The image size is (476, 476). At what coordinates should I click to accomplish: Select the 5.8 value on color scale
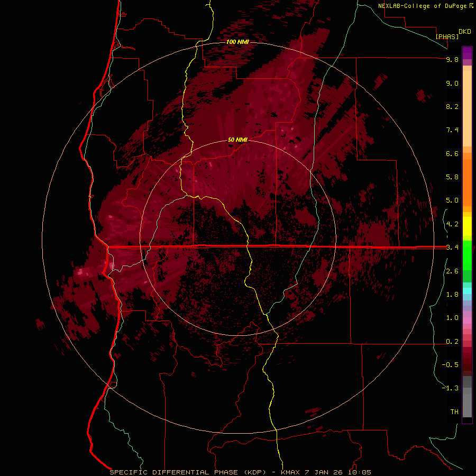pyautogui.click(x=452, y=177)
